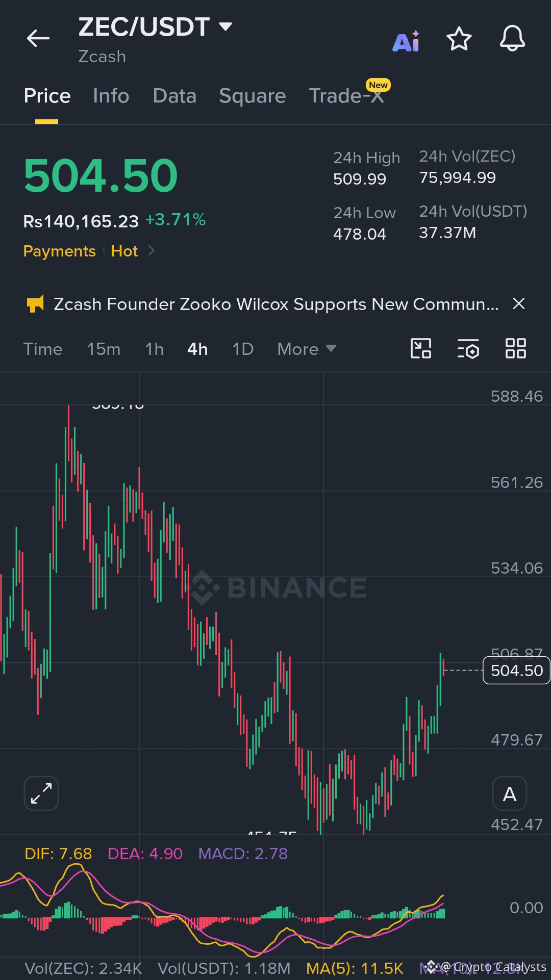Open chart indicator settings icon
551x980 pixels.
pyautogui.click(x=468, y=349)
